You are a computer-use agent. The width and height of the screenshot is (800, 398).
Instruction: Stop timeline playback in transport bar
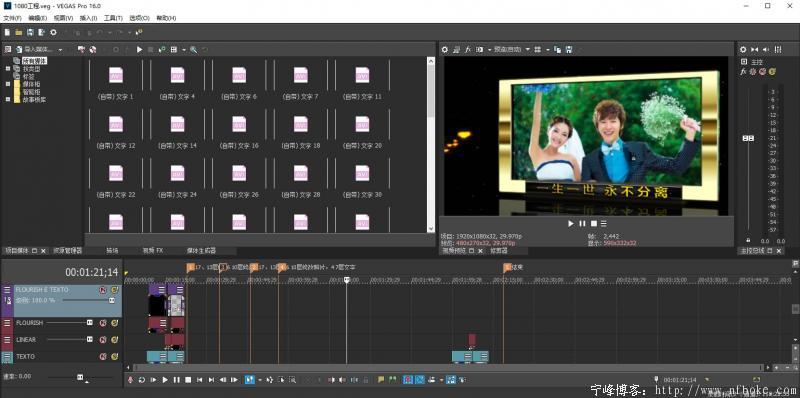coord(188,380)
